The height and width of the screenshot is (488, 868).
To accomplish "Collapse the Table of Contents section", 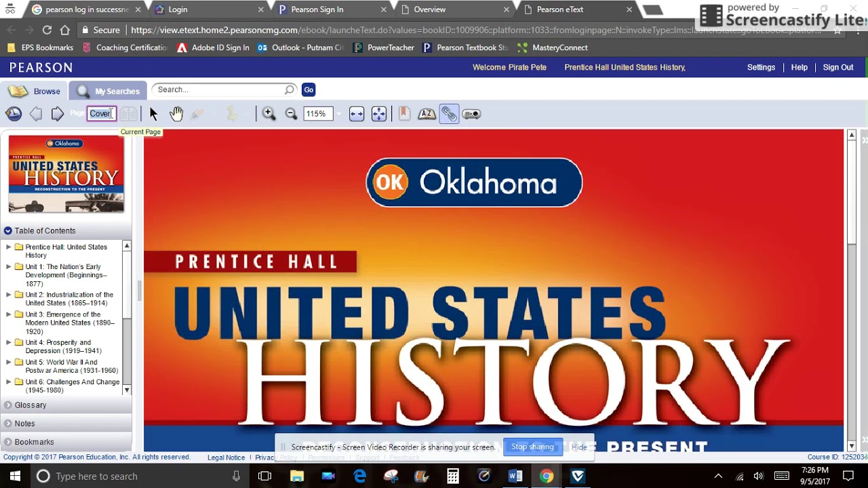I will point(8,230).
